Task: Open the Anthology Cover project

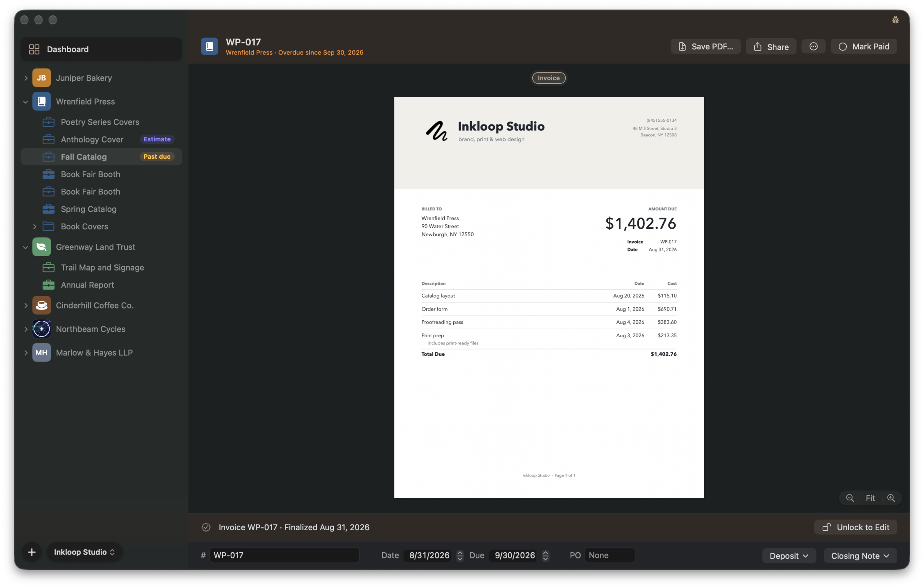Action: pyautogui.click(x=101, y=139)
